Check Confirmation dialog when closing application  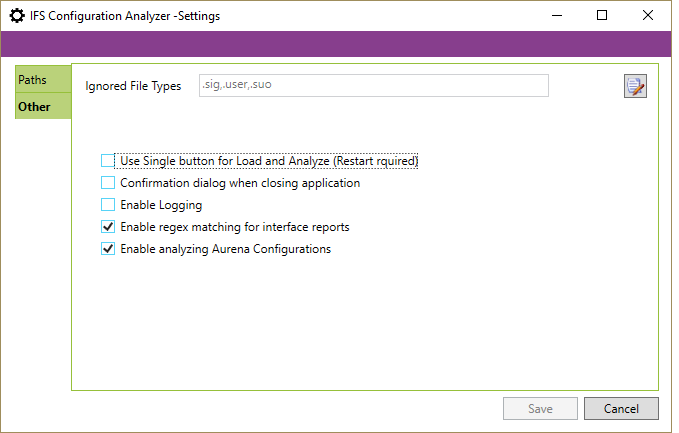pos(108,183)
